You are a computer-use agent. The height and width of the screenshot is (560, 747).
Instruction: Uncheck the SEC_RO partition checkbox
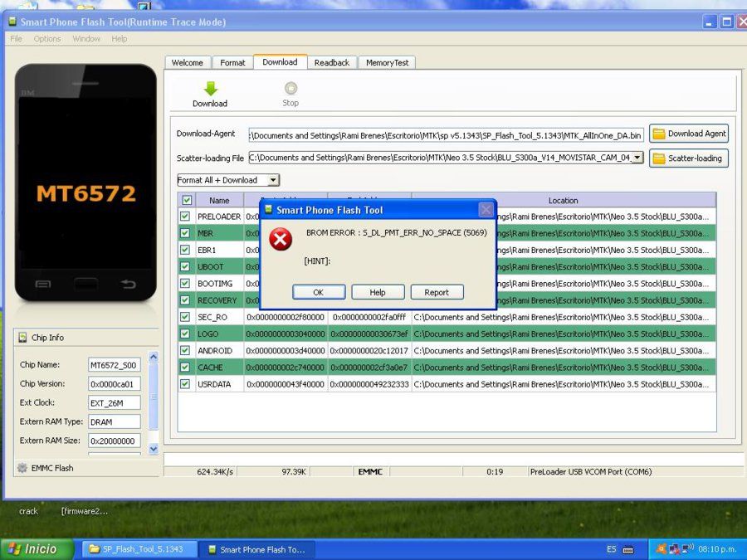(x=185, y=317)
